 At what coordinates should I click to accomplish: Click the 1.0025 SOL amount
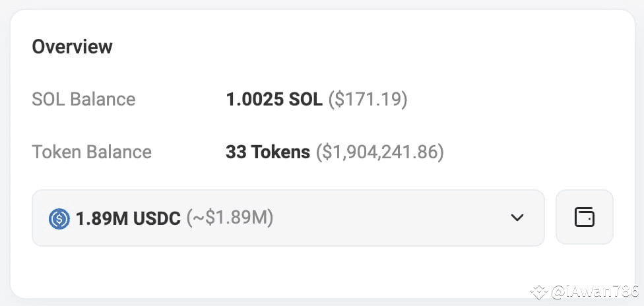pyautogui.click(x=274, y=100)
